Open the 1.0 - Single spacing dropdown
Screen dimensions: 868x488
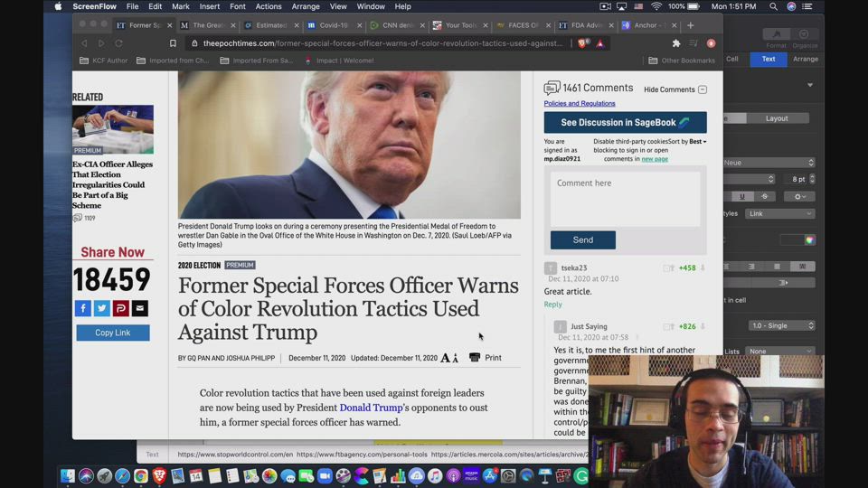pos(781,325)
